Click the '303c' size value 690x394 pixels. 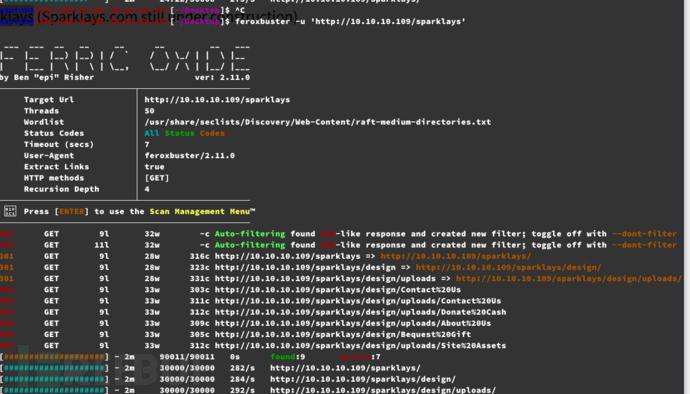pos(199,290)
